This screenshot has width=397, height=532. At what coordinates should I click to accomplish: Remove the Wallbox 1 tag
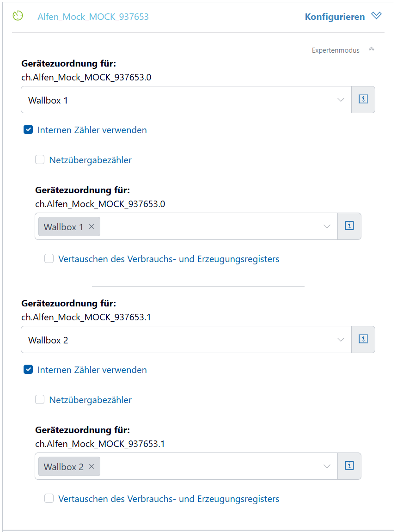pyautogui.click(x=92, y=226)
